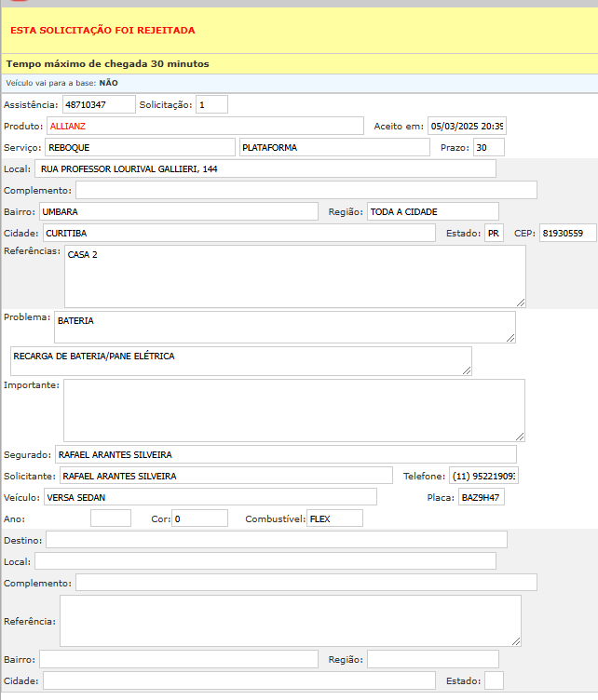
Task: Click the Assistência field containing 48710347
Action: 99,104
